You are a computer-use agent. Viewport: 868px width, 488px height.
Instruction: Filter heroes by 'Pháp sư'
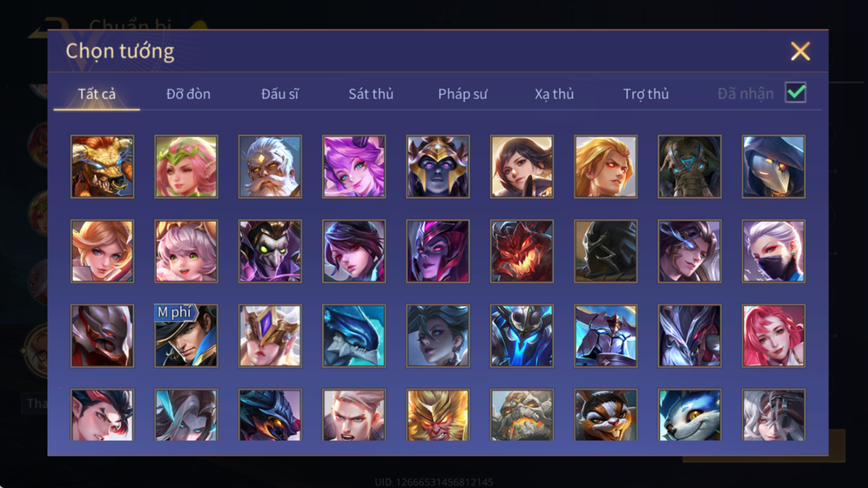point(463,94)
